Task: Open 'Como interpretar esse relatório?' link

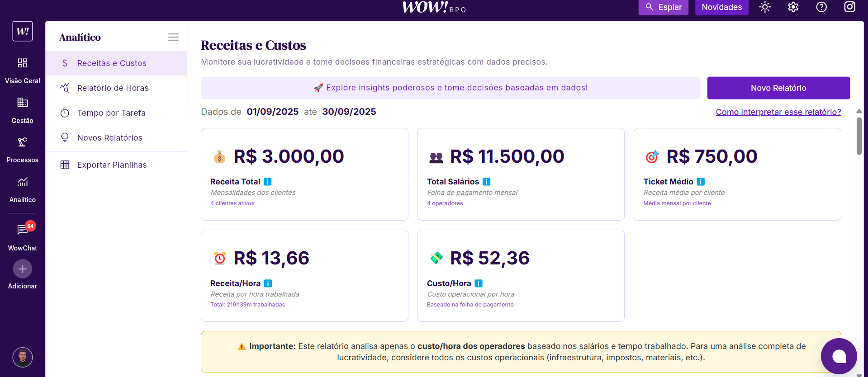Action: pos(778,112)
